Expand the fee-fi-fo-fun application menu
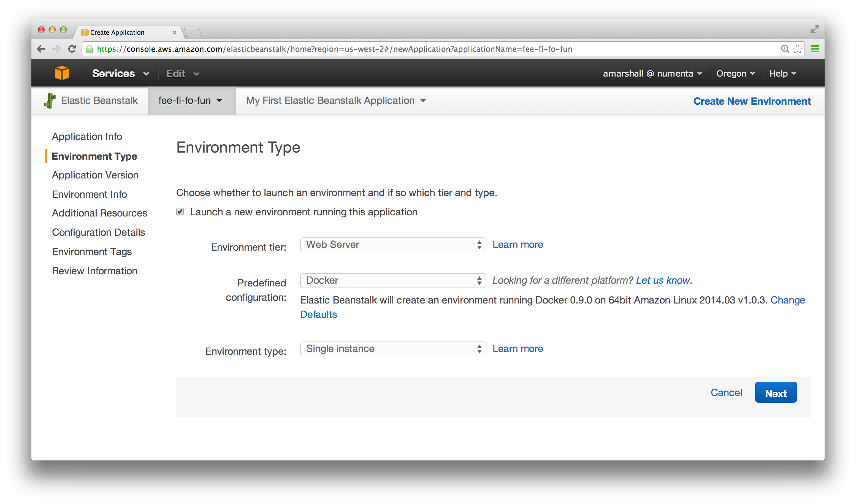The height and width of the screenshot is (504, 856). (x=190, y=101)
